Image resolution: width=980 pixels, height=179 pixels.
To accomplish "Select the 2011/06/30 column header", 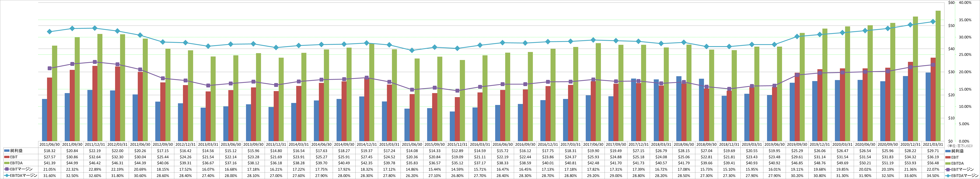I will coord(50,145).
